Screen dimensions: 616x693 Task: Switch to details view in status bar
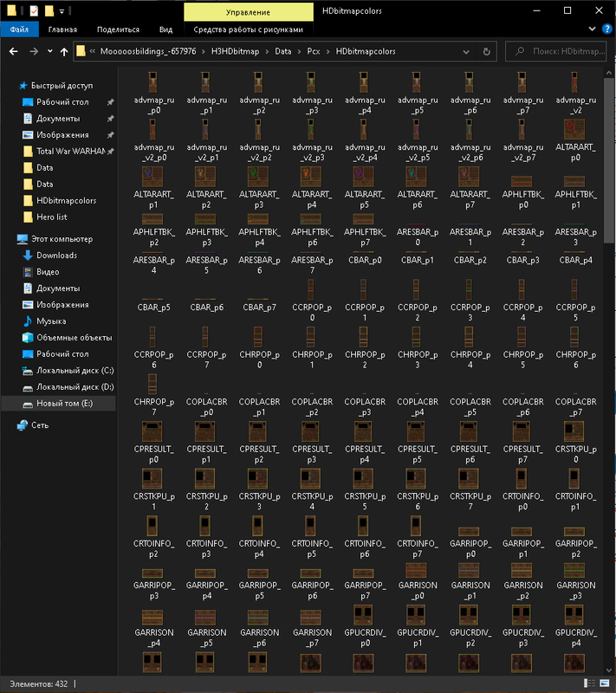(589, 683)
